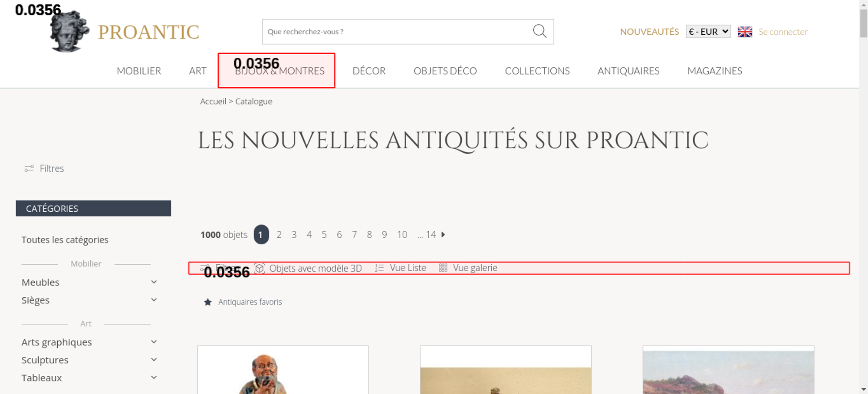The height and width of the screenshot is (394, 868).
Task: Select the Sculptures category
Action: pos(45,360)
